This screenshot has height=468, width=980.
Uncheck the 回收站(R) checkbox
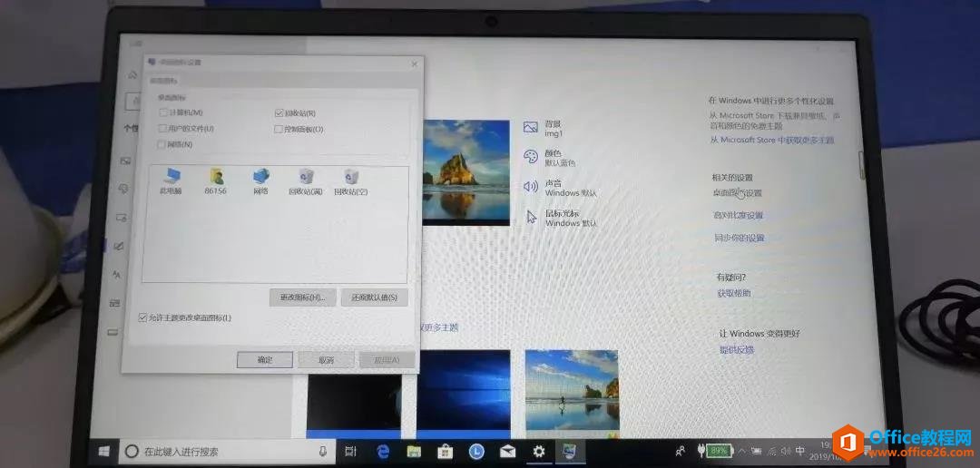[279, 113]
